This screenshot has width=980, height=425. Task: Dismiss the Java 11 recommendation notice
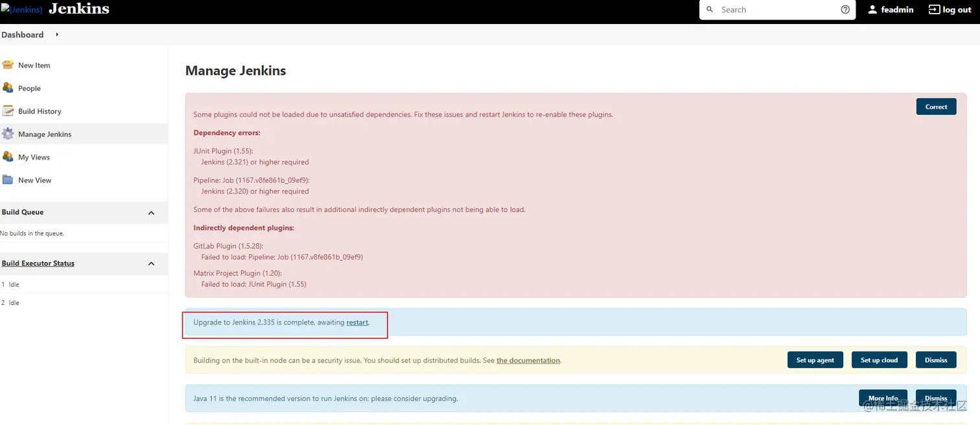coord(936,398)
